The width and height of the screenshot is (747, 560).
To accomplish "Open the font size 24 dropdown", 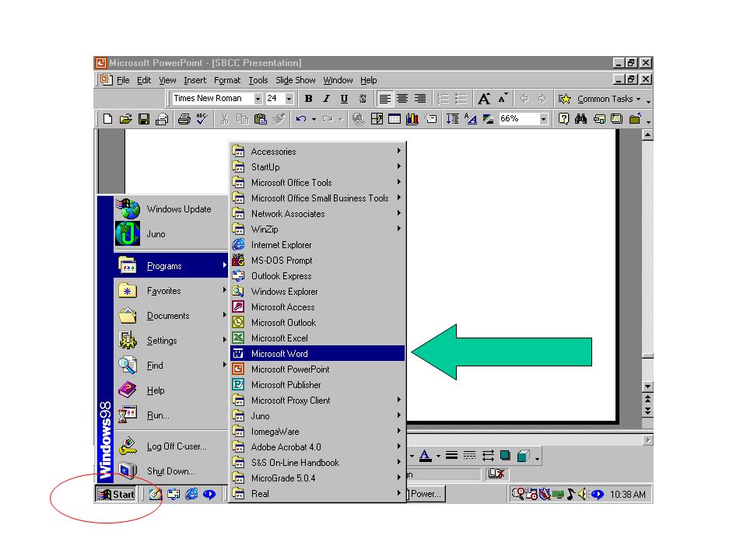I will (289, 99).
